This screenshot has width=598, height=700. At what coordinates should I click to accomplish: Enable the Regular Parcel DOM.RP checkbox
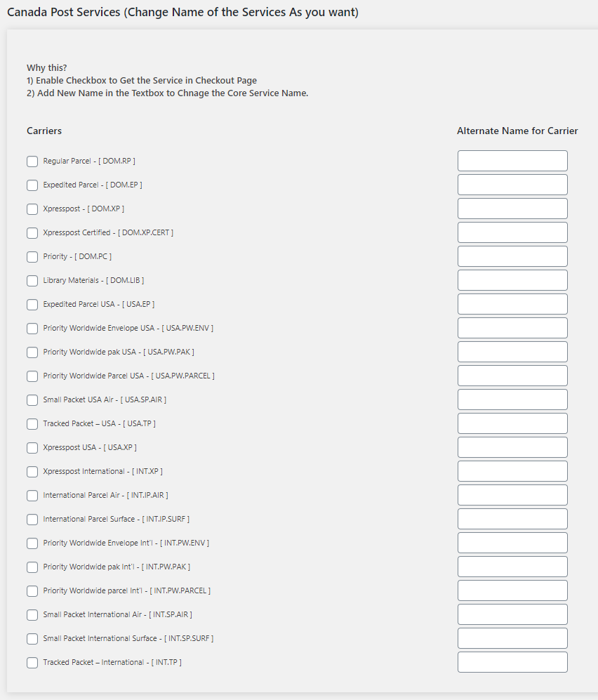point(32,161)
